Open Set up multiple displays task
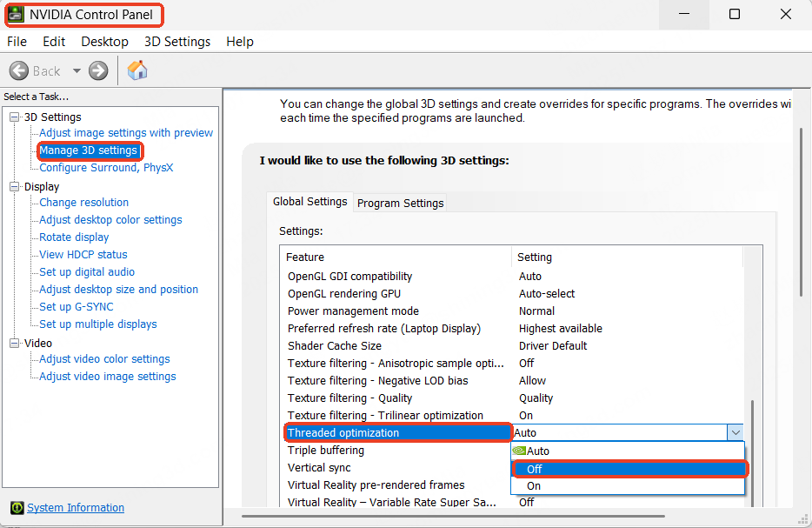Viewport: 812px width, 528px height. click(x=98, y=324)
